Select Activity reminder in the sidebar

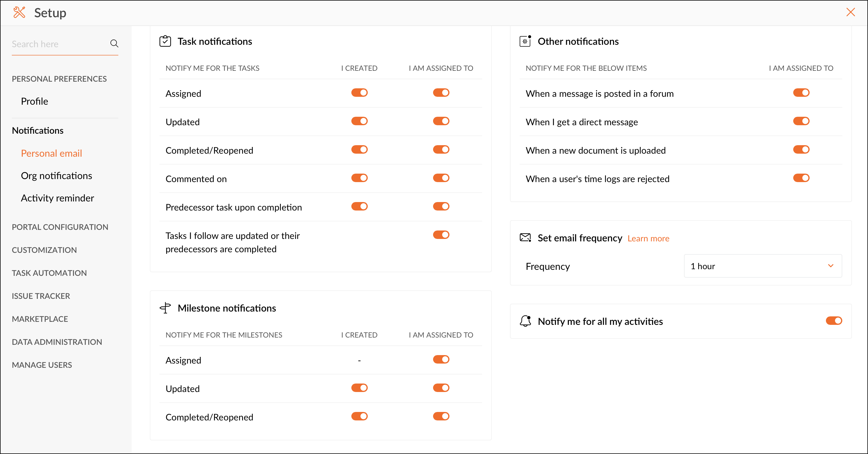57,198
